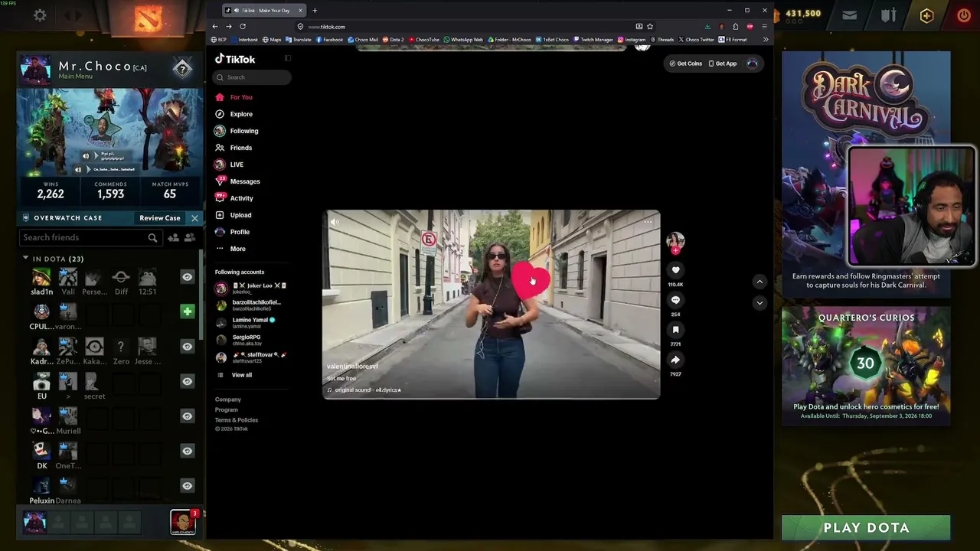The image size is (980, 551).
Task: Click the PLAY DOTA button
Action: [866, 527]
